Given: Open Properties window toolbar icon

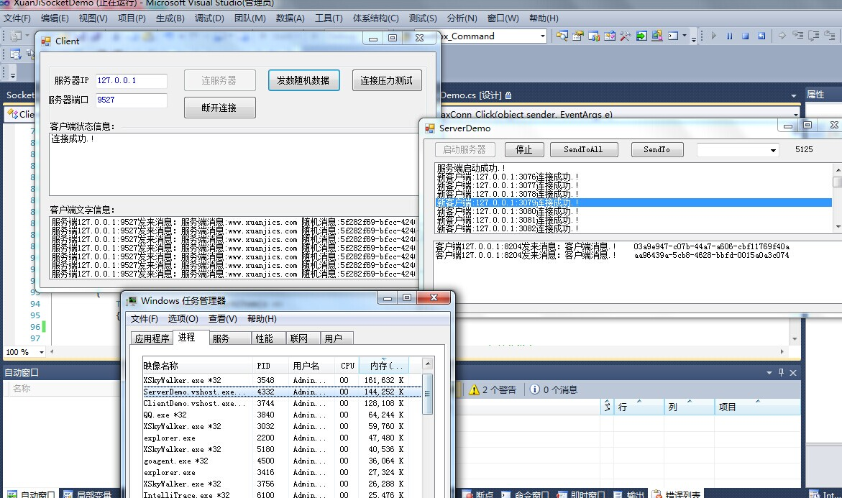Looking at the screenshot, I should pos(578,36).
